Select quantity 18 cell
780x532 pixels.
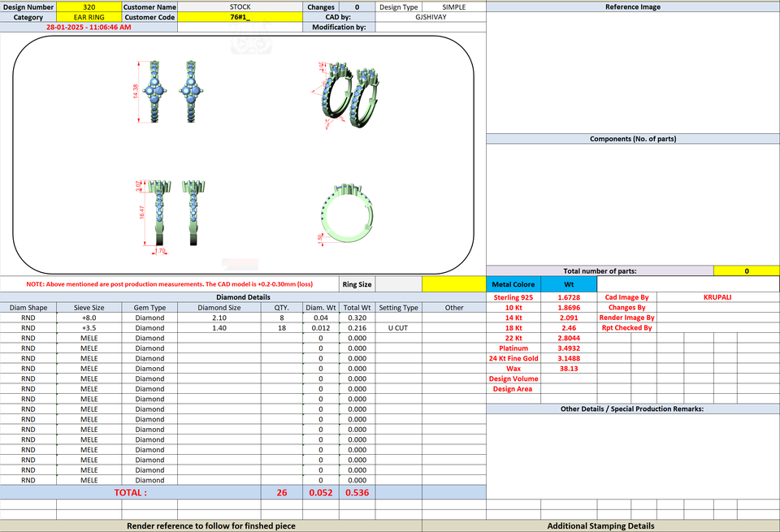(282, 328)
